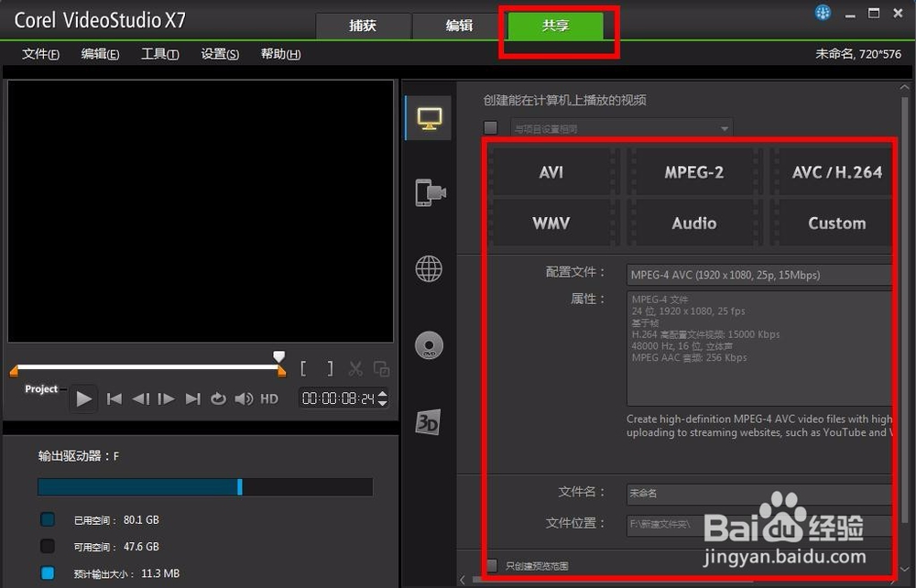Enlarge the preview window icon

381,368
